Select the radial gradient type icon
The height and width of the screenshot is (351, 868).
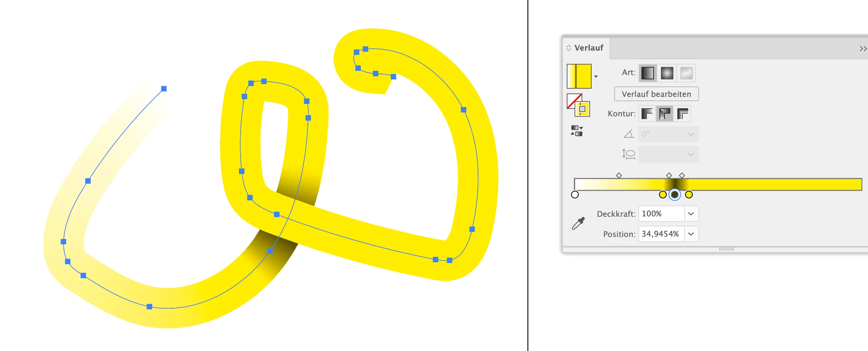tap(667, 73)
